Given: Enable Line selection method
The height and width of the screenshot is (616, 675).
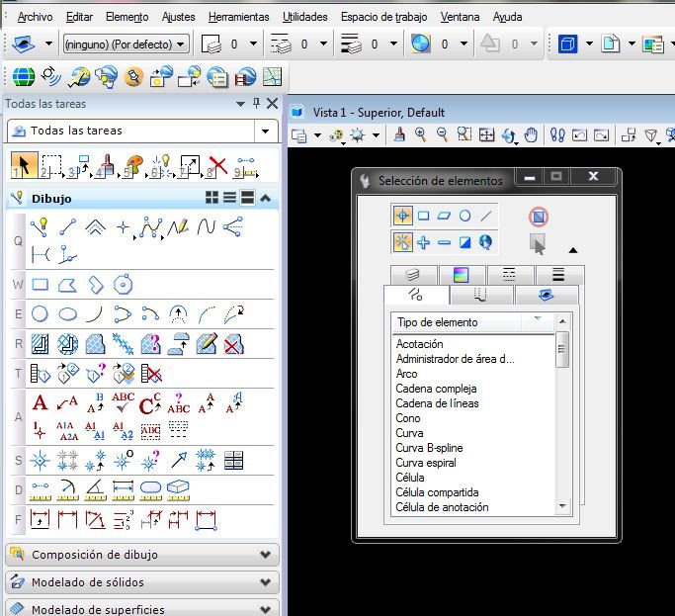Looking at the screenshot, I should click(x=485, y=216).
